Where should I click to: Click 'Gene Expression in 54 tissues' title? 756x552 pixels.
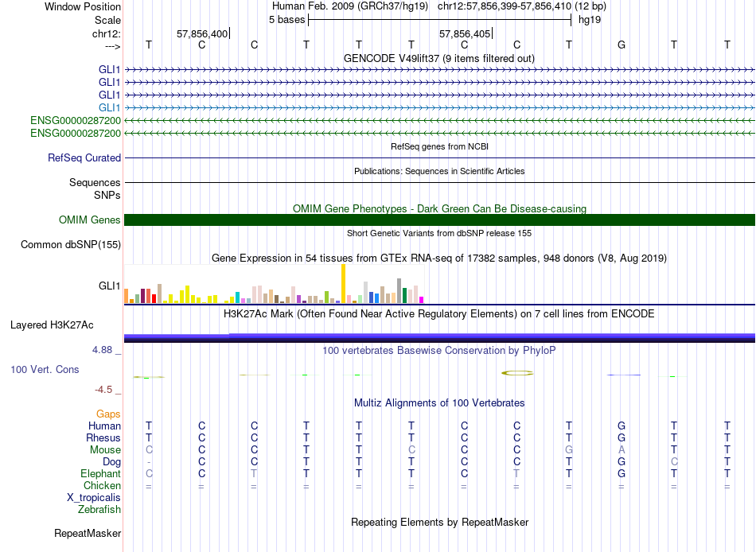coord(440,258)
